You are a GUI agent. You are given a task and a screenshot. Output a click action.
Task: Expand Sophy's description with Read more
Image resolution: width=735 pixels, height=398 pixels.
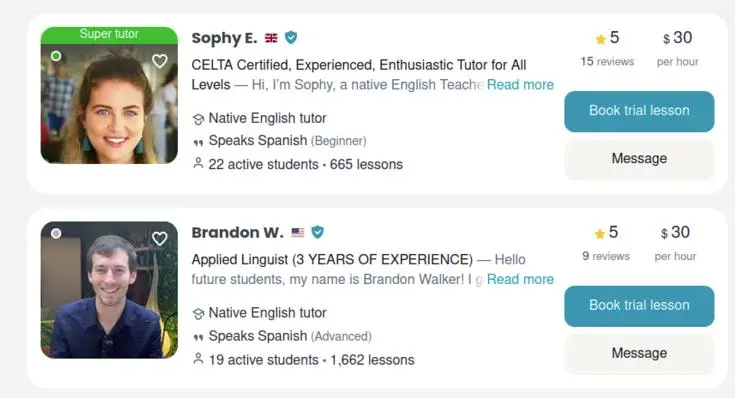click(520, 85)
